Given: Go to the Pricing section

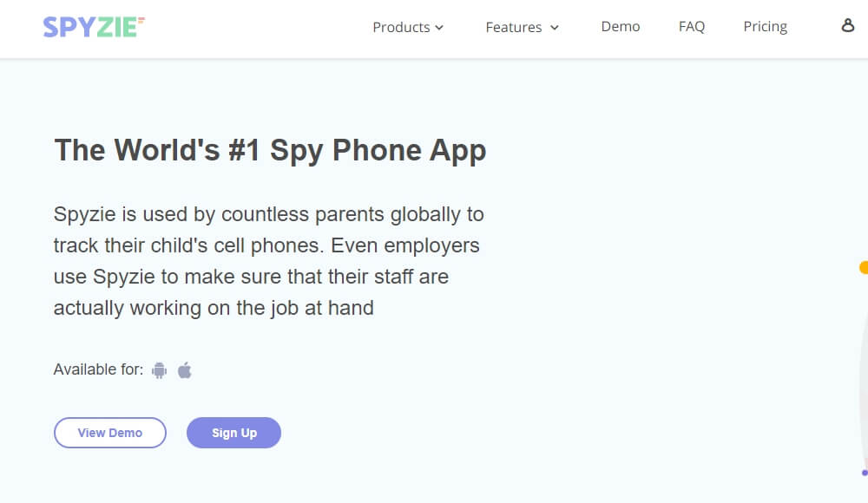Looking at the screenshot, I should [765, 26].
